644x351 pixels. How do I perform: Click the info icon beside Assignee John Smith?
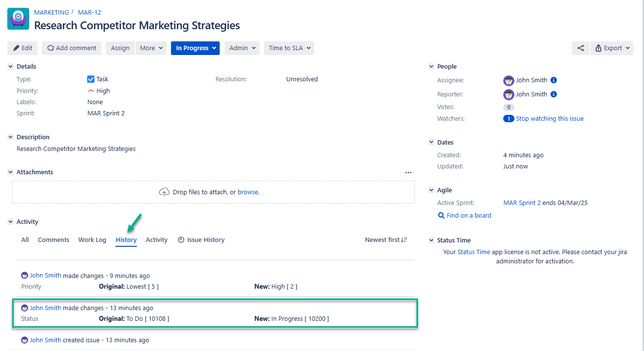click(554, 80)
